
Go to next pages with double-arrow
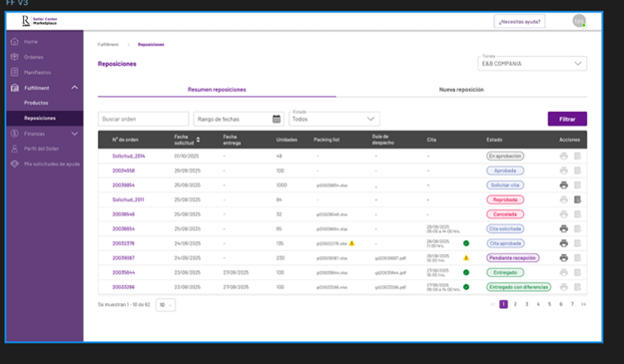tap(583, 304)
